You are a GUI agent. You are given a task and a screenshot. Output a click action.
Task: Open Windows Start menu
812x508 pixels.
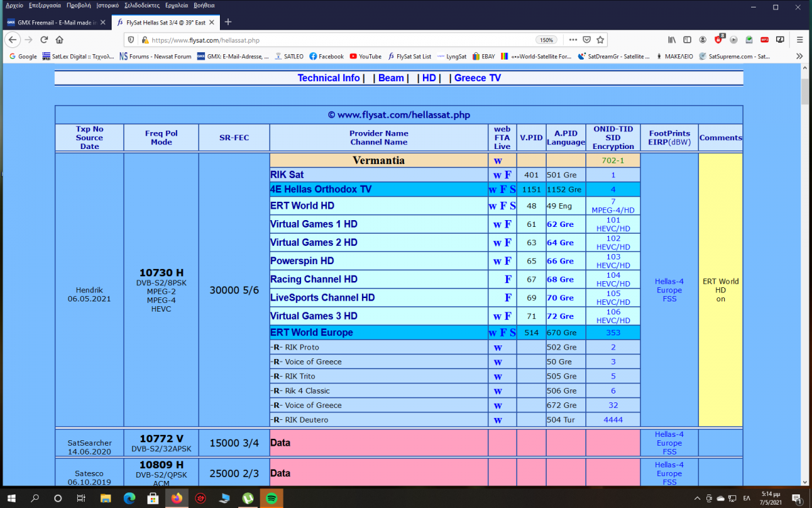(x=12, y=498)
